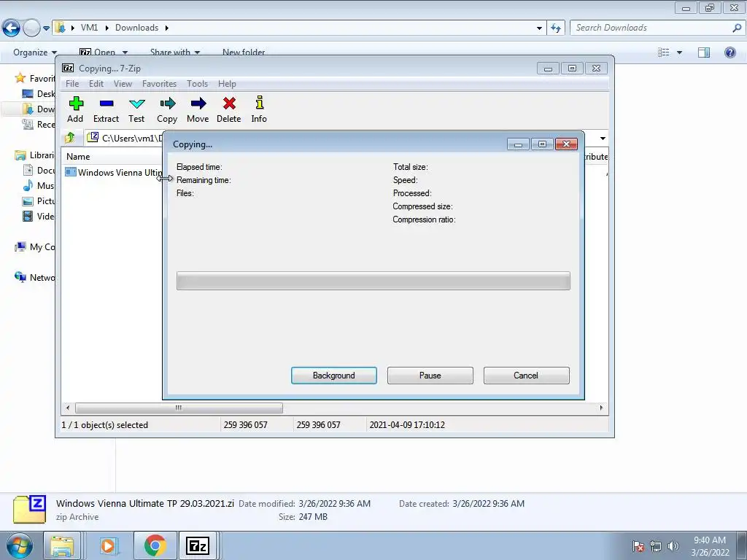Screen dimensions: 747x560
Task: Click the Move toolbar icon in 7-Zip
Action: tap(198, 109)
